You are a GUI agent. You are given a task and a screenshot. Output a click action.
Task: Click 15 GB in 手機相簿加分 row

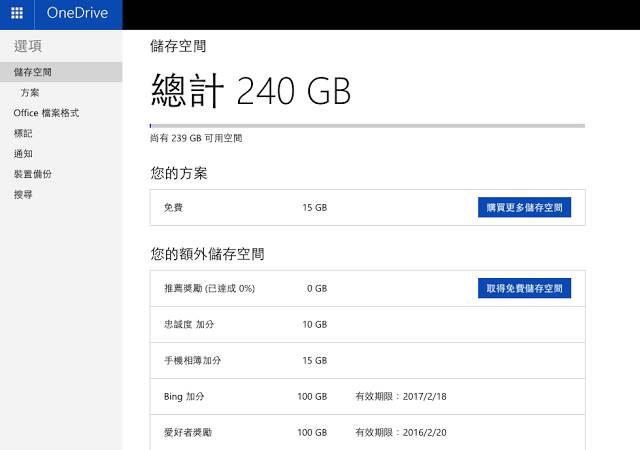click(315, 360)
